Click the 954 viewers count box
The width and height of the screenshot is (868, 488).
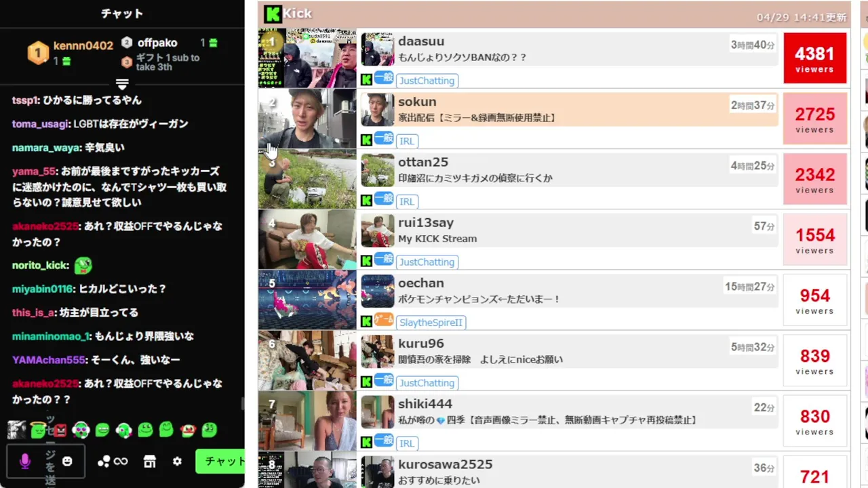814,300
